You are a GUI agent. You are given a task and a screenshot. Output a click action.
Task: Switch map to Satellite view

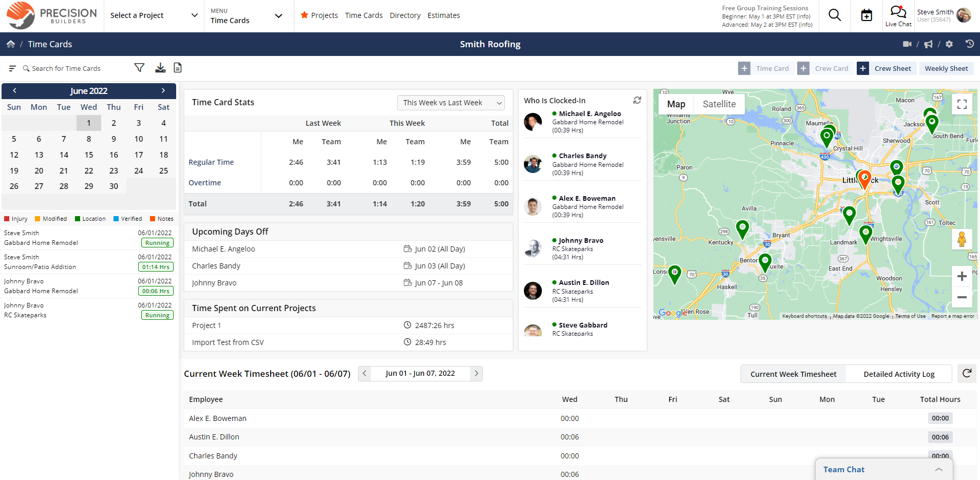[x=718, y=104]
